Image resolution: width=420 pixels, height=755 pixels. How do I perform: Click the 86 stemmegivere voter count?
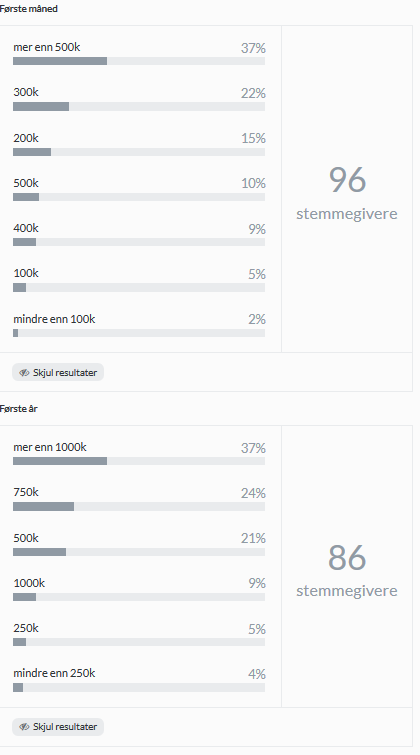(347, 570)
